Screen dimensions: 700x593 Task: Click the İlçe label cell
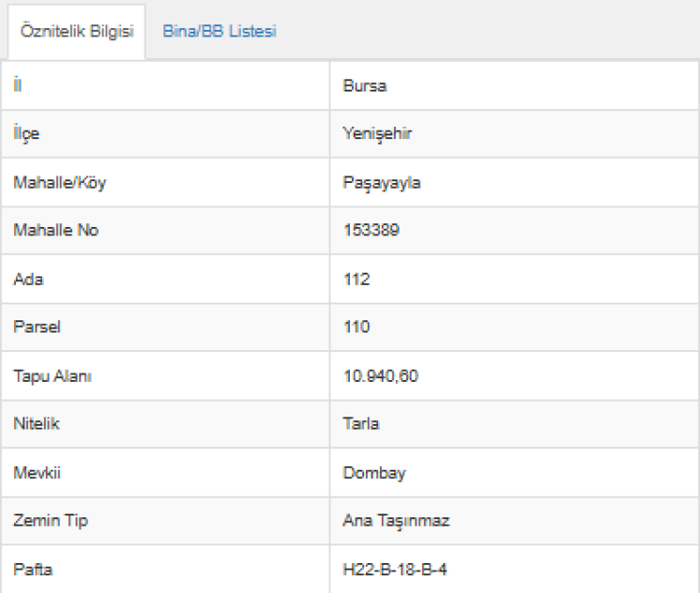[x=26, y=134]
